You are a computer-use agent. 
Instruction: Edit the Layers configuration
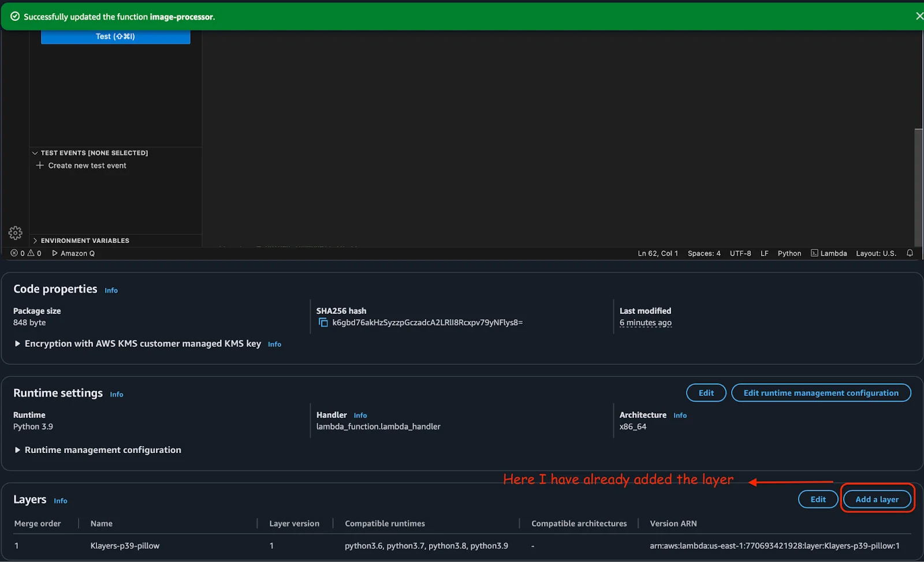(818, 499)
